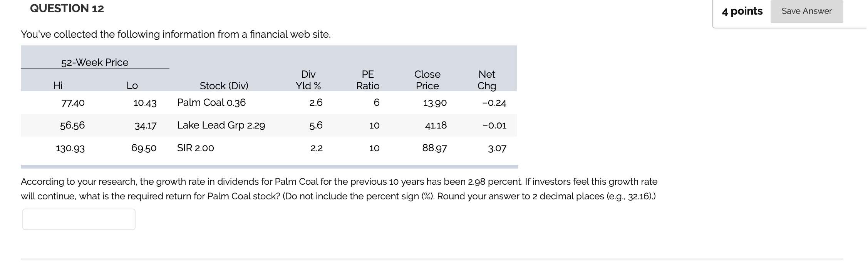Select the Lake Lead Grp 2.29 cell
868x264 pixels.
(221, 125)
